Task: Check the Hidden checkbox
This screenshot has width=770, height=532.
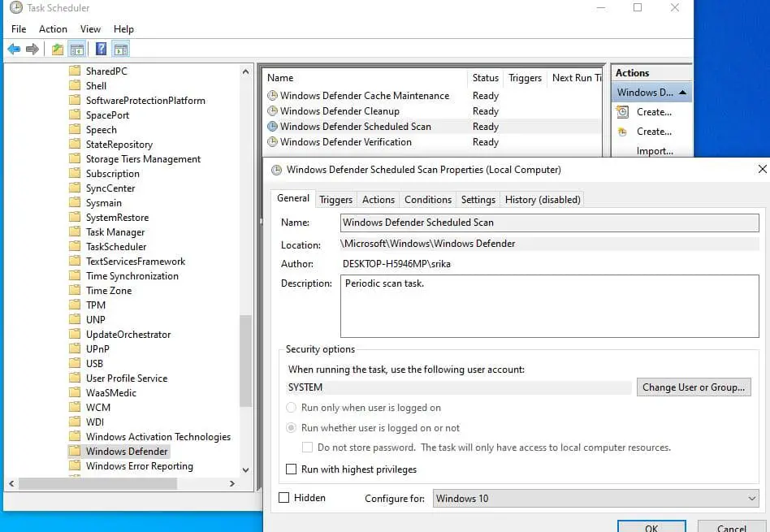Action: pos(283,498)
